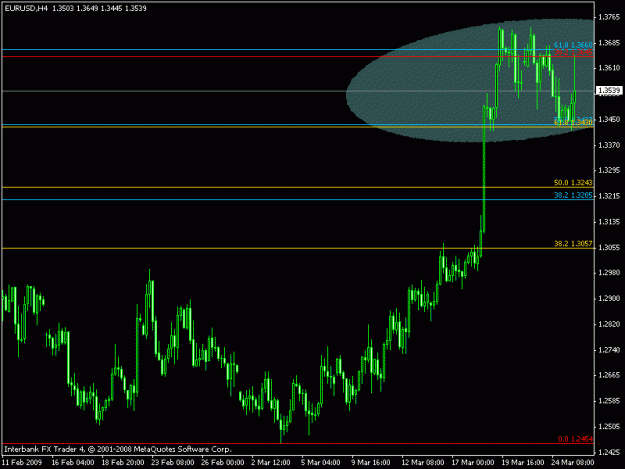Viewport: 625px width, 469px height.
Task: Click the 1.2665 price axis label
Action: (609, 375)
